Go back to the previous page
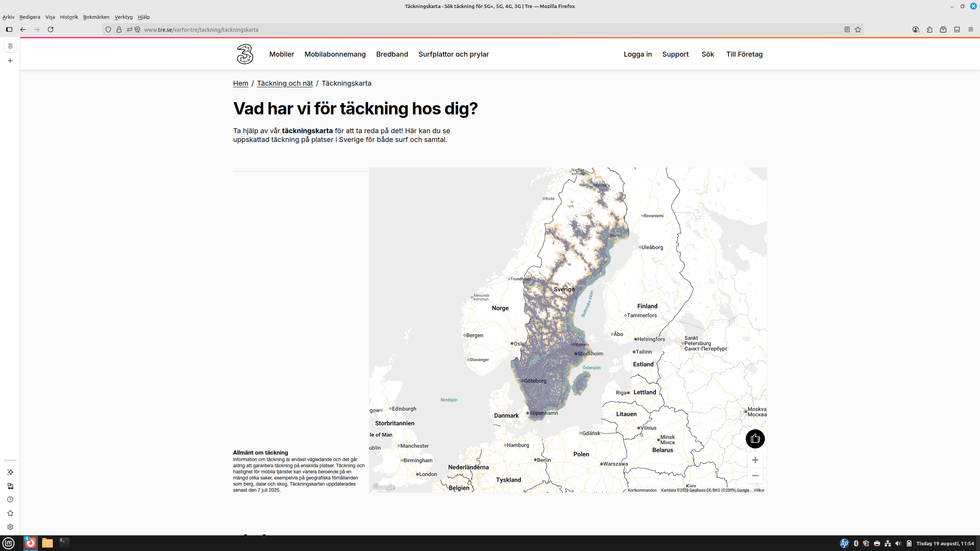The image size is (980, 551). (23, 29)
